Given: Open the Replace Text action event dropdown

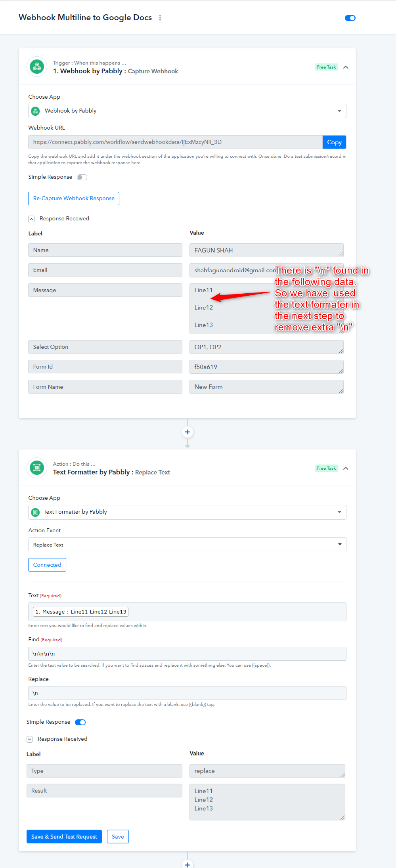Looking at the screenshot, I should coord(187,545).
